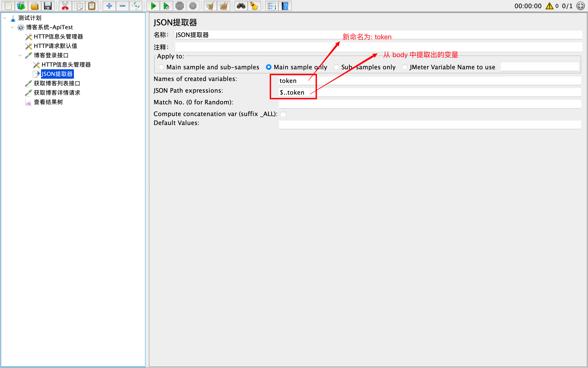Toggle Compute concatenation var checkbox
This screenshot has height=368, width=588.
click(283, 114)
